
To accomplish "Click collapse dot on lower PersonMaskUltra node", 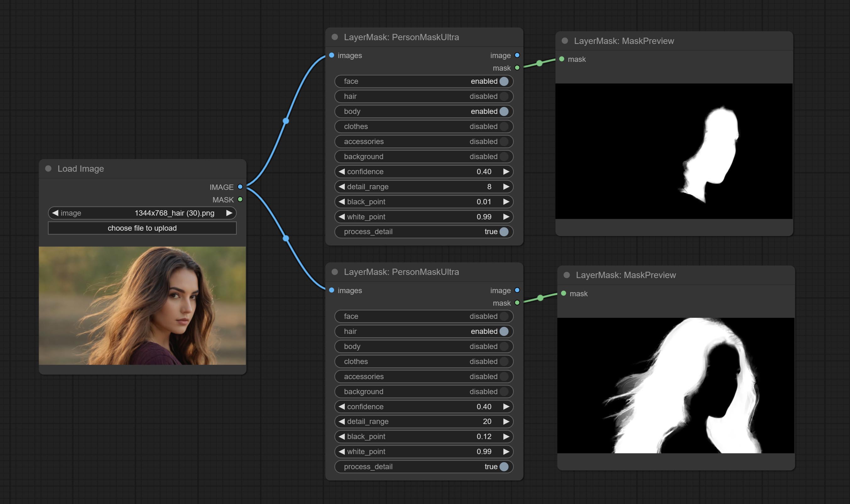I will [x=335, y=272].
